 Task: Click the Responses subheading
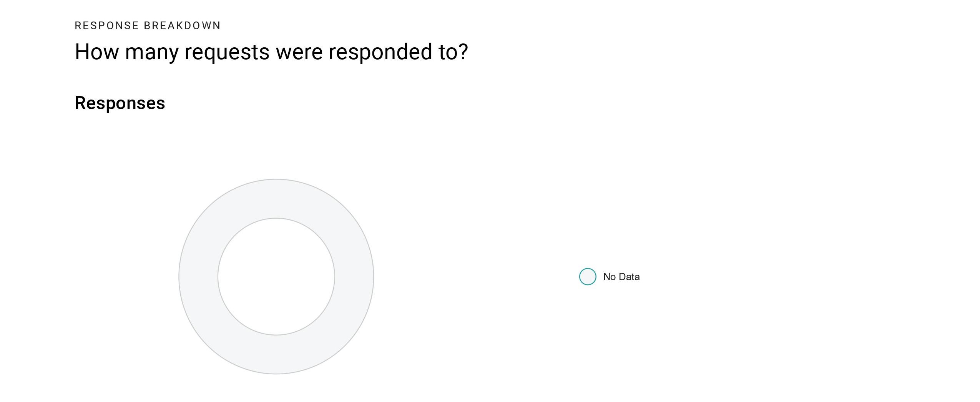(120, 103)
